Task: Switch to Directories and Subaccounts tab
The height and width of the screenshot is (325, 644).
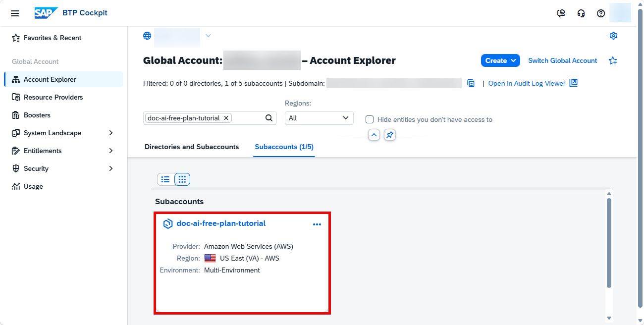Action: tap(192, 147)
